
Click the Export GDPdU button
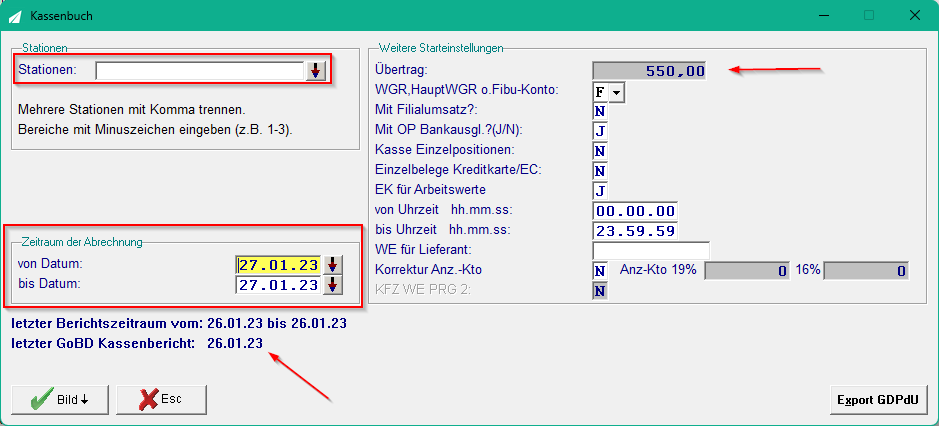click(x=877, y=400)
